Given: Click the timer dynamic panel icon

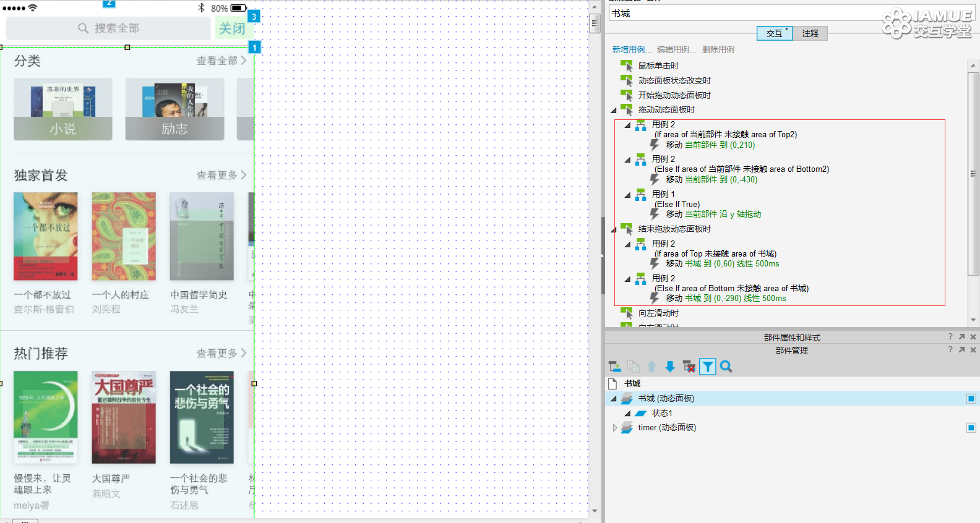Looking at the screenshot, I should [x=627, y=428].
